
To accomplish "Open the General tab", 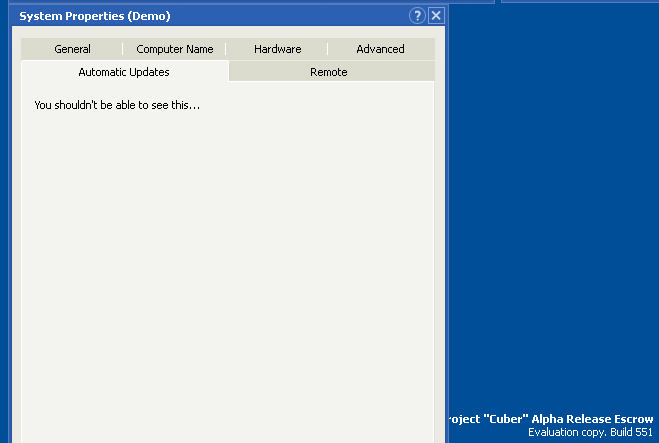I will (x=72, y=49).
